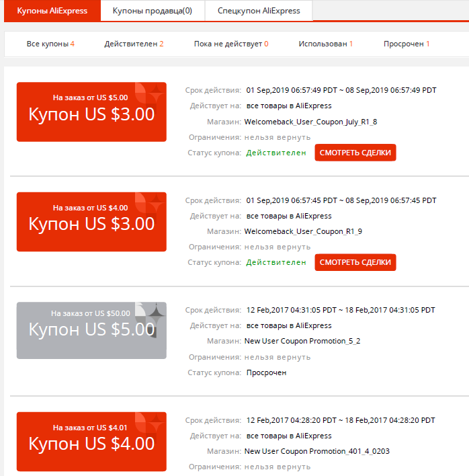Click the $3.00 coupon card for orders from $4.00
The width and height of the screenshot is (469, 476).
point(91,222)
